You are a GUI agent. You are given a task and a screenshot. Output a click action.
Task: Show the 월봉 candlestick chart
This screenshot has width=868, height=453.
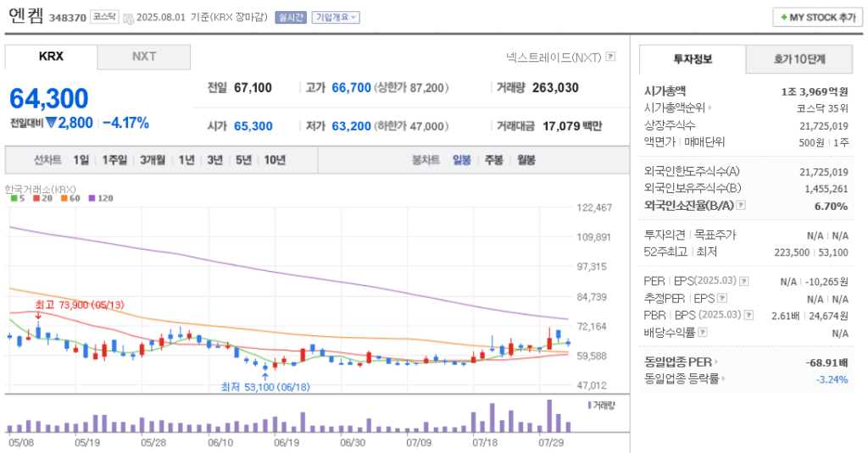click(x=526, y=160)
